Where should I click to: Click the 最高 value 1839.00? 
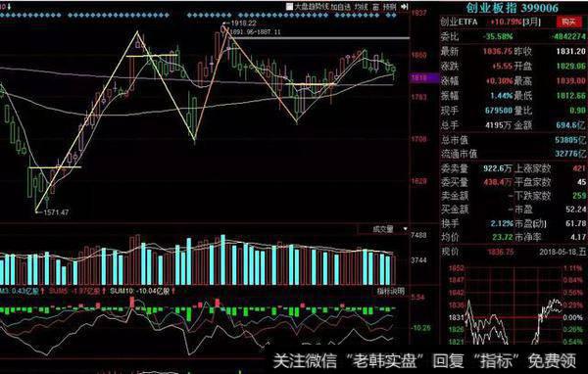tap(570, 81)
